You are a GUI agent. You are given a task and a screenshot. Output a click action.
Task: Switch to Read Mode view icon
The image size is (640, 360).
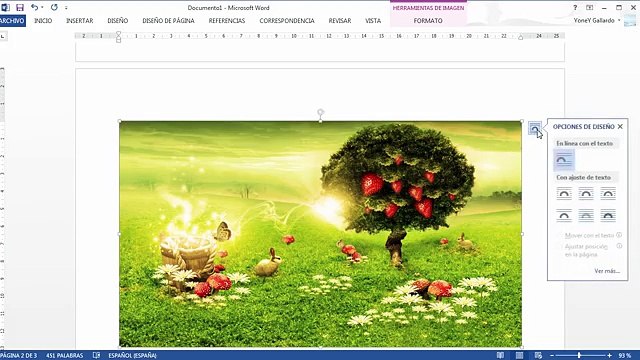500,356
